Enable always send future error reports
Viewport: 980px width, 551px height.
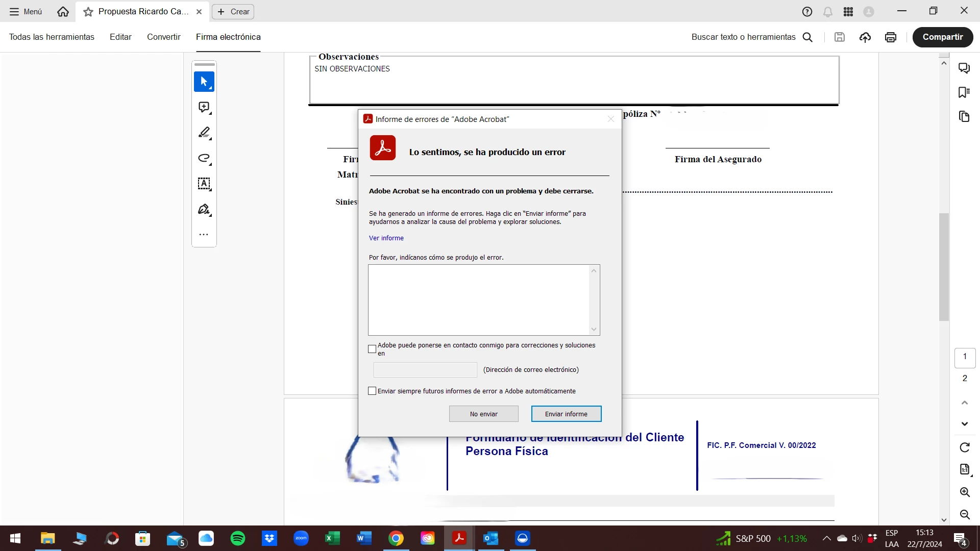372,391
